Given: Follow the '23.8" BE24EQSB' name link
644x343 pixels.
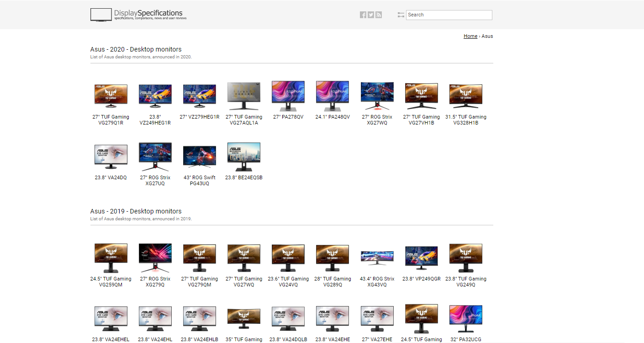Looking at the screenshot, I should [x=244, y=177].
